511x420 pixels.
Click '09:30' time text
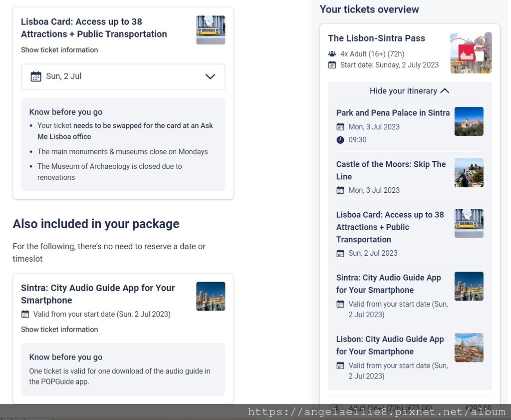(x=357, y=140)
